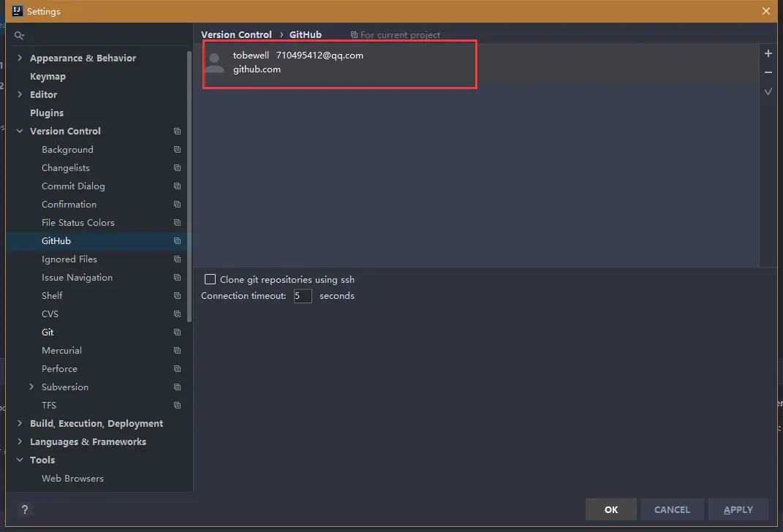The width and height of the screenshot is (783, 532).
Task: Click project-level icon beside GitHub row
Action: tap(177, 241)
